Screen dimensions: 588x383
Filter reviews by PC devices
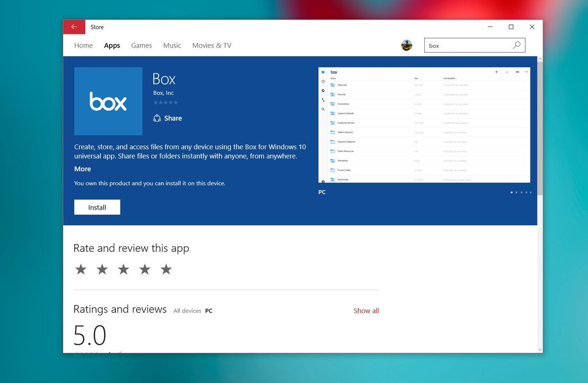coord(208,310)
